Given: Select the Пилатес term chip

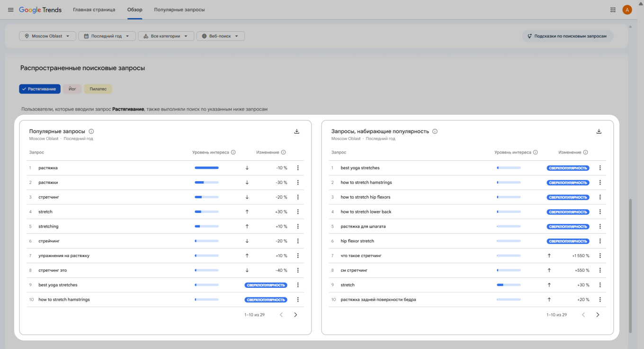Looking at the screenshot, I should (x=98, y=89).
